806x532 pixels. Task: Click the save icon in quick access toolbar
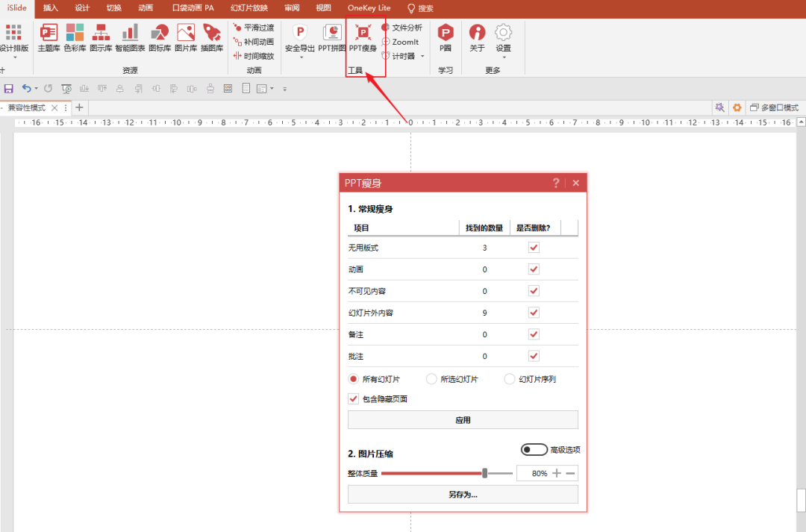(9, 89)
